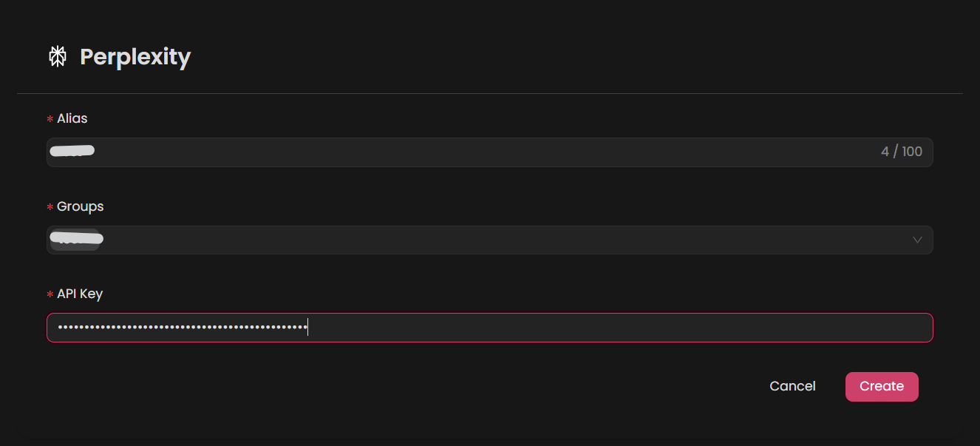Open the Groups selection dropdown
This screenshot has height=446, width=980.
pyautogui.click(x=488, y=240)
